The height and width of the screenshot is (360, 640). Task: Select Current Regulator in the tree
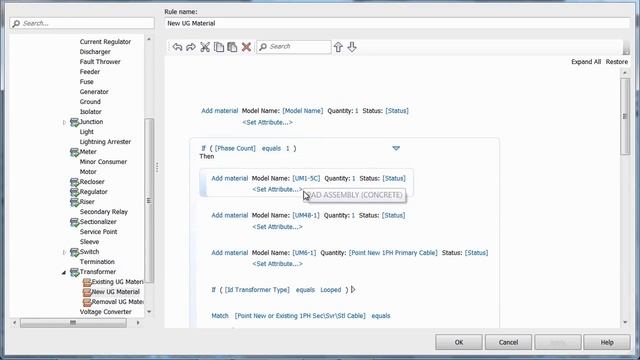105,42
